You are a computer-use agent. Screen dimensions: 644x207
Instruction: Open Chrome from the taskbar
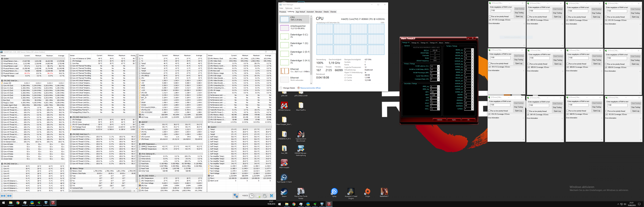click(18, 203)
